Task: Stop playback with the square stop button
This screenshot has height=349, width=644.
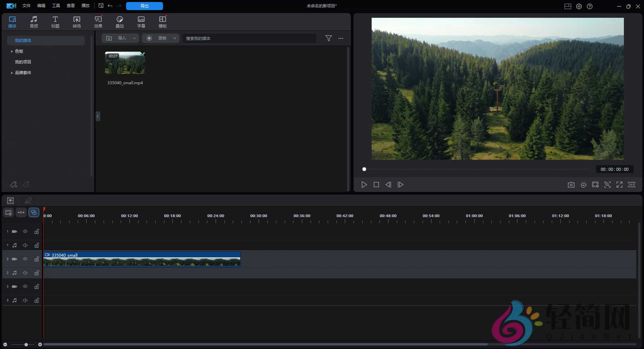Action: (x=376, y=185)
